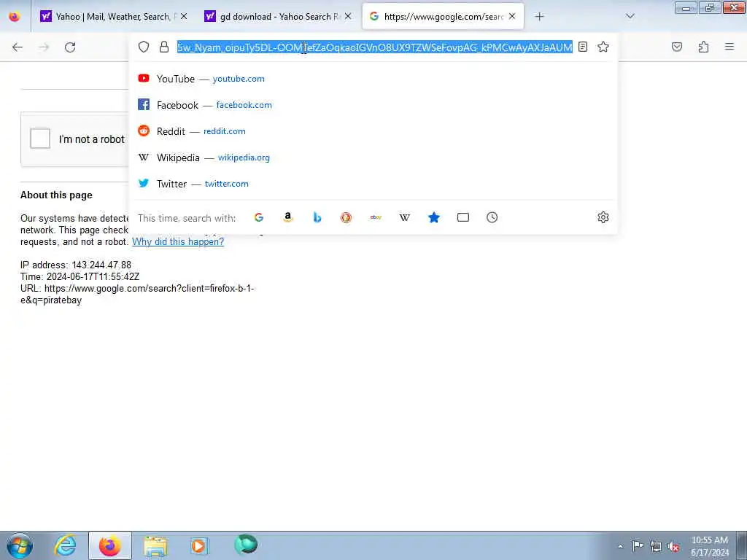This screenshot has width=747, height=560.
Task: Launch Internet Explorer from the taskbar
Action: coord(65,545)
